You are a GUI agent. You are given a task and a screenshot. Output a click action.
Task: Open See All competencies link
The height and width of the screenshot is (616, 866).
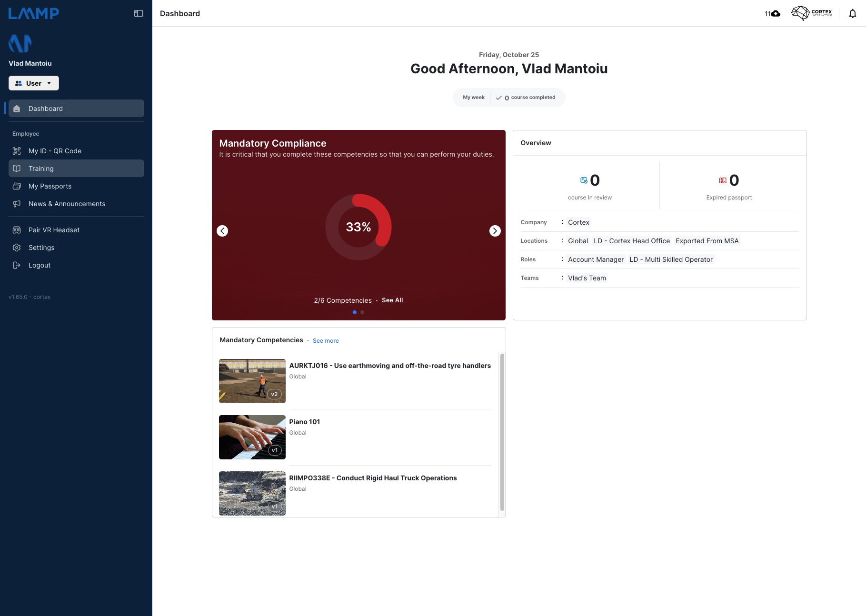(392, 300)
